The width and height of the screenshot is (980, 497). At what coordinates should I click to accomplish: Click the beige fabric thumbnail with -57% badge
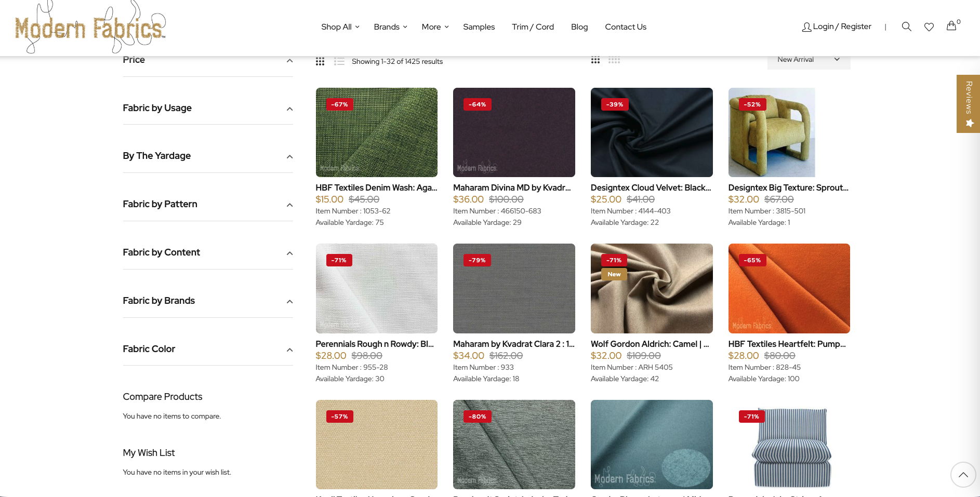coord(377,445)
